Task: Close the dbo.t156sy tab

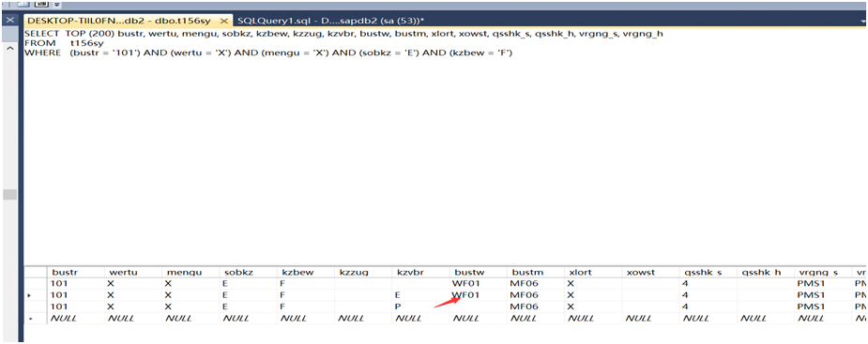Action: pos(223,21)
